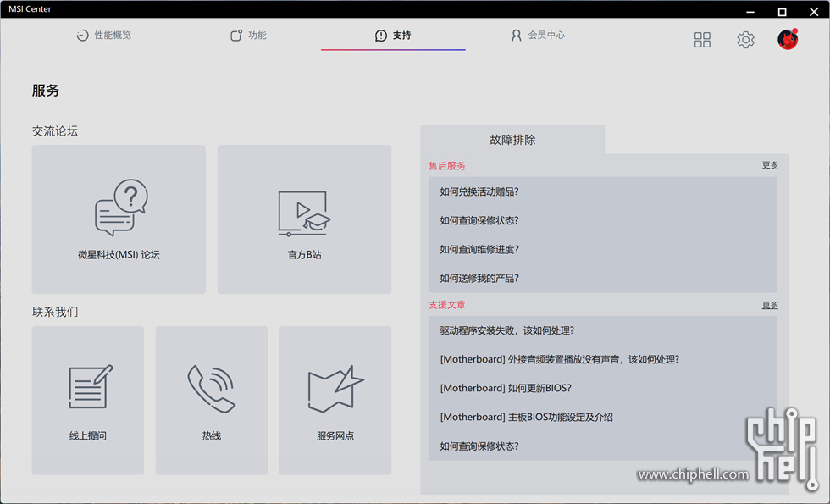Click the red dragon user avatar
The image size is (830, 504).
[x=788, y=39]
